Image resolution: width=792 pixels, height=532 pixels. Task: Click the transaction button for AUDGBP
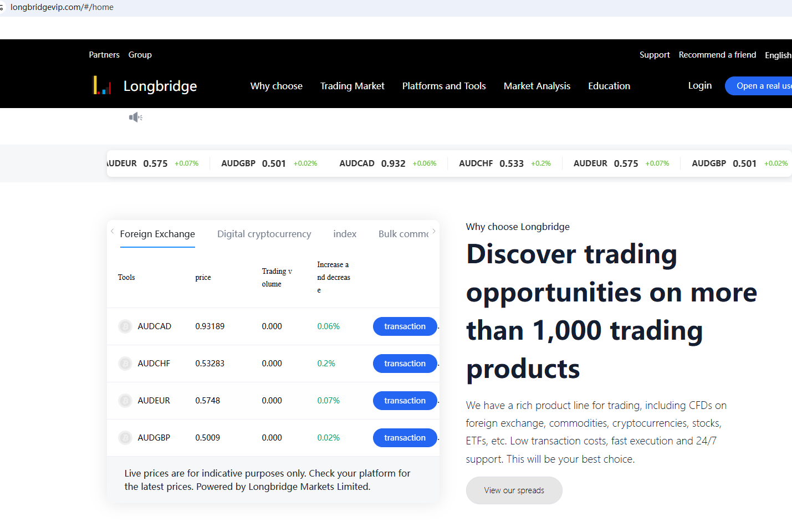tap(405, 438)
